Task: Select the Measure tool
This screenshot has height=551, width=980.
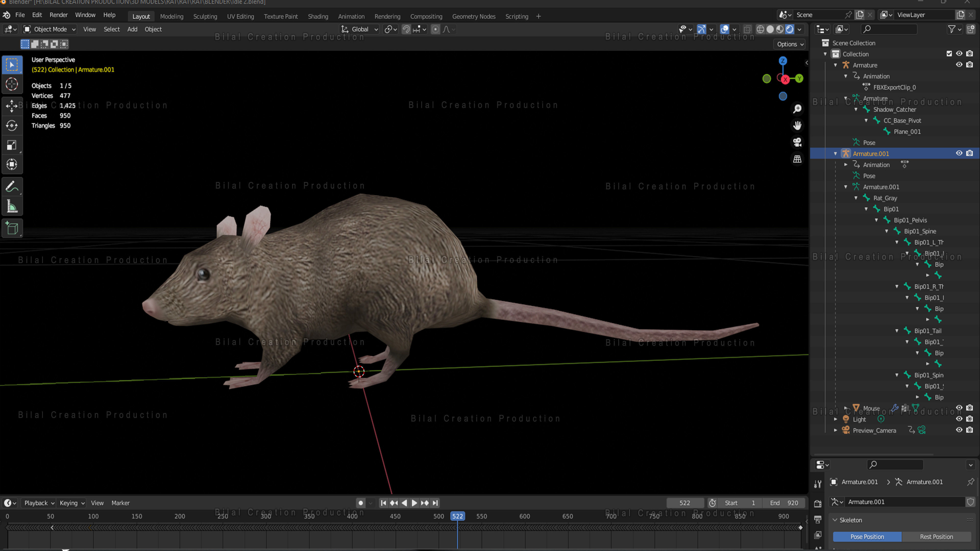Action: tap(12, 206)
